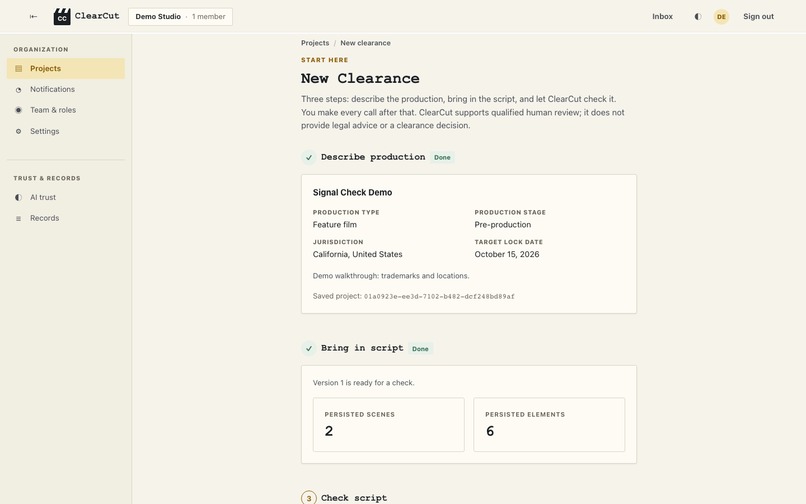The width and height of the screenshot is (806, 504).
Task: Click the Persisted Scenes card
Action: coord(389,424)
